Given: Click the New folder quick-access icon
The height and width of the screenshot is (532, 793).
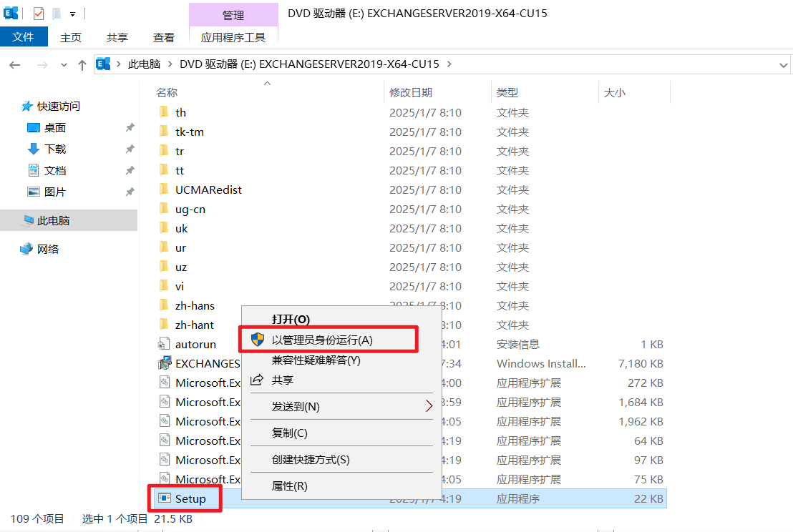Looking at the screenshot, I should [x=56, y=14].
